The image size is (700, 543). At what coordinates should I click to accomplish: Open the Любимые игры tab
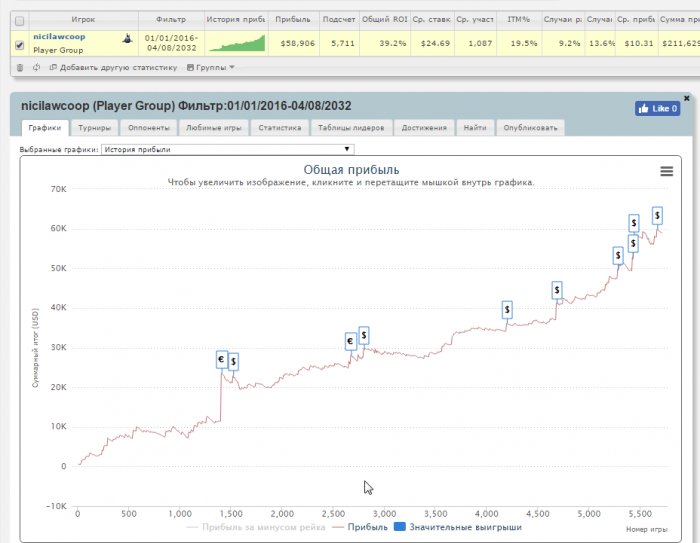(213, 128)
